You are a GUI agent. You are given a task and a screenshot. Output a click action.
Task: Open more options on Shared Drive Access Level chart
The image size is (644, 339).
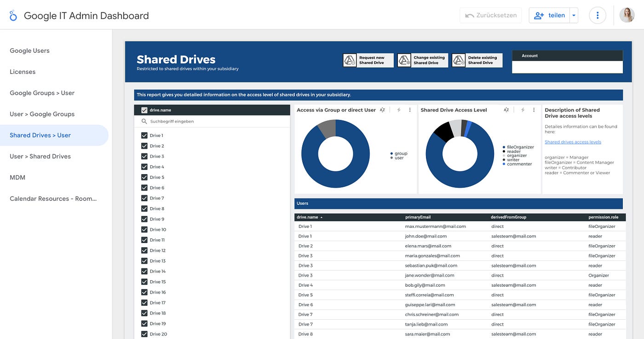point(534,110)
